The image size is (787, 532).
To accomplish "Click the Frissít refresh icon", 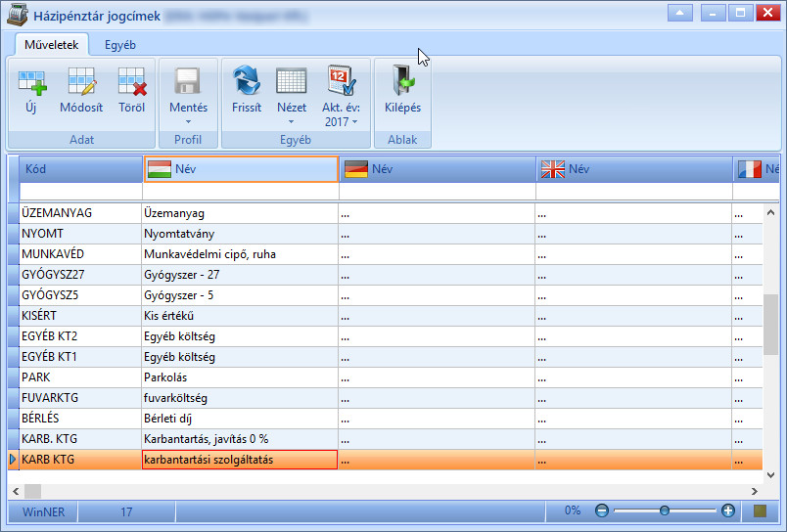I will click(247, 81).
